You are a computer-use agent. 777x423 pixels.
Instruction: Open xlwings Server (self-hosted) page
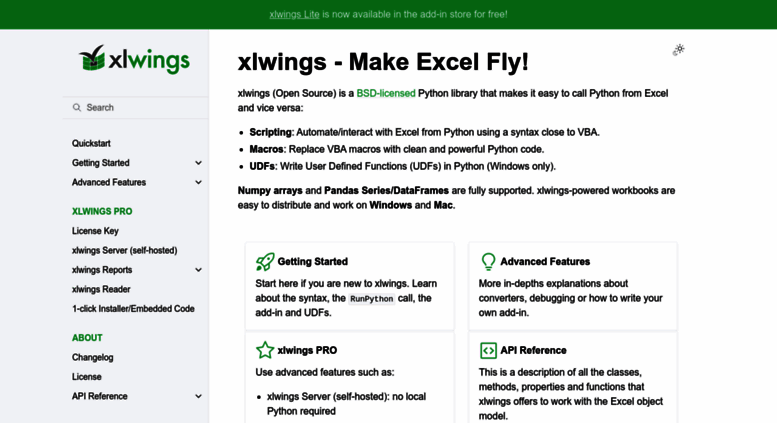(124, 250)
